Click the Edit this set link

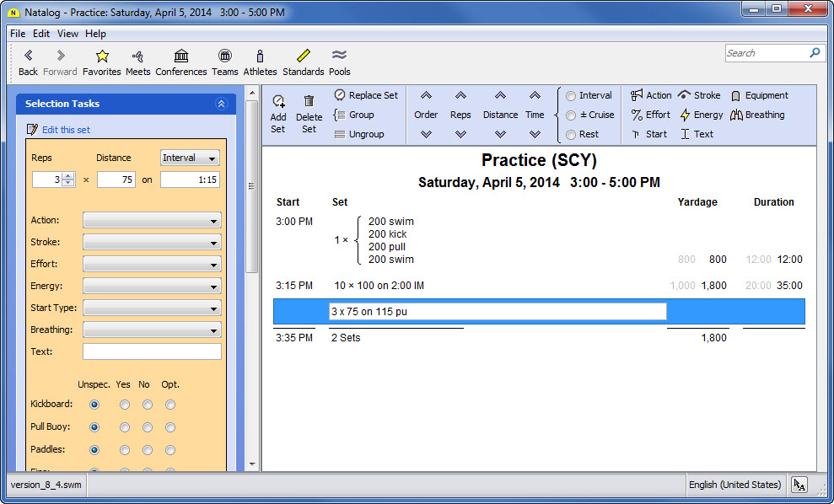[65, 130]
